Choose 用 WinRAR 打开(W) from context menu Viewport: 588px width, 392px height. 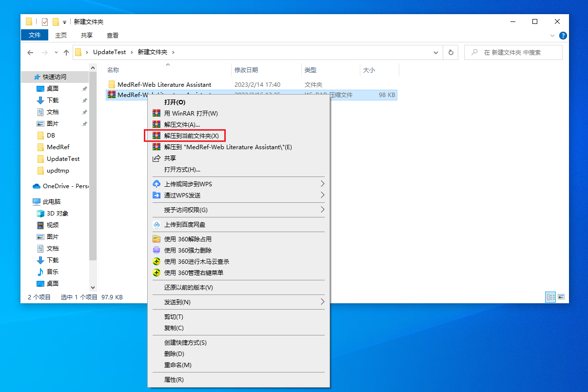coord(191,114)
